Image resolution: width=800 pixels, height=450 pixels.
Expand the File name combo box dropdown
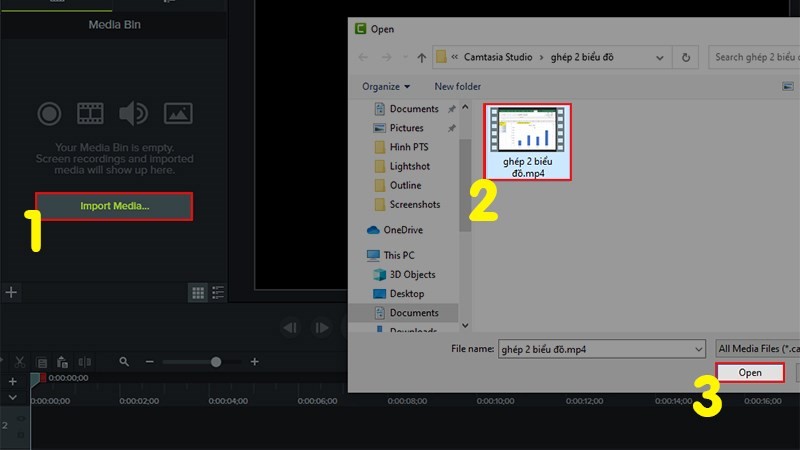click(698, 348)
